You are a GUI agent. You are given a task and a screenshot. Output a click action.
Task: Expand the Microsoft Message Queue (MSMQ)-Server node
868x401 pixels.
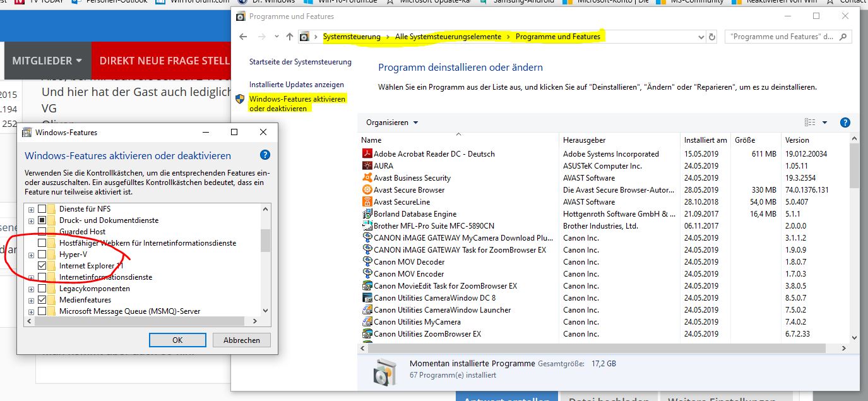(x=31, y=311)
